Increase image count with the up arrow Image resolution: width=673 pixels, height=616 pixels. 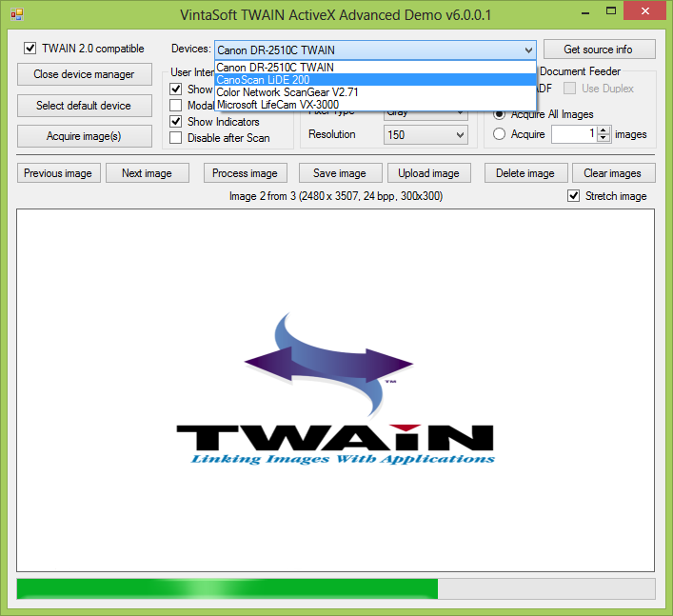coord(604,130)
